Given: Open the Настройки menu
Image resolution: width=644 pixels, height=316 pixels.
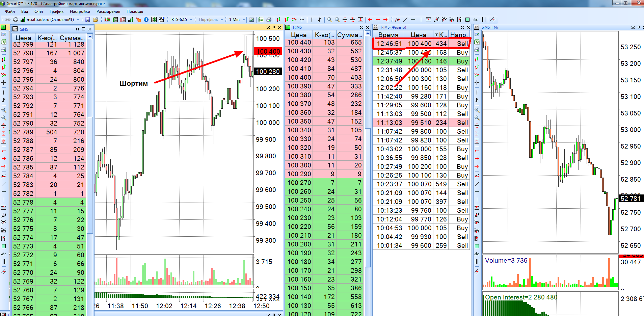Looking at the screenshot, I should tap(80, 11).
